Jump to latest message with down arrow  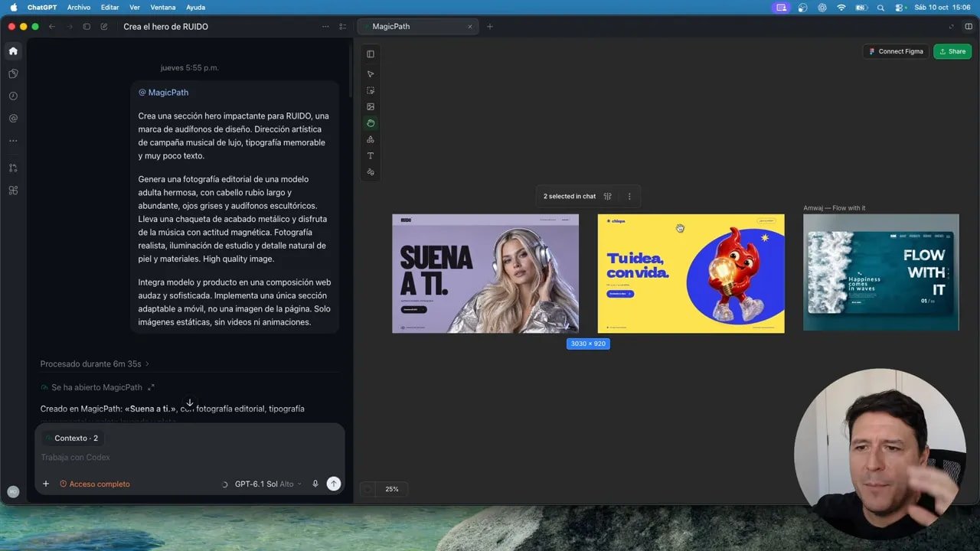pyautogui.click(x=189, y=403)
